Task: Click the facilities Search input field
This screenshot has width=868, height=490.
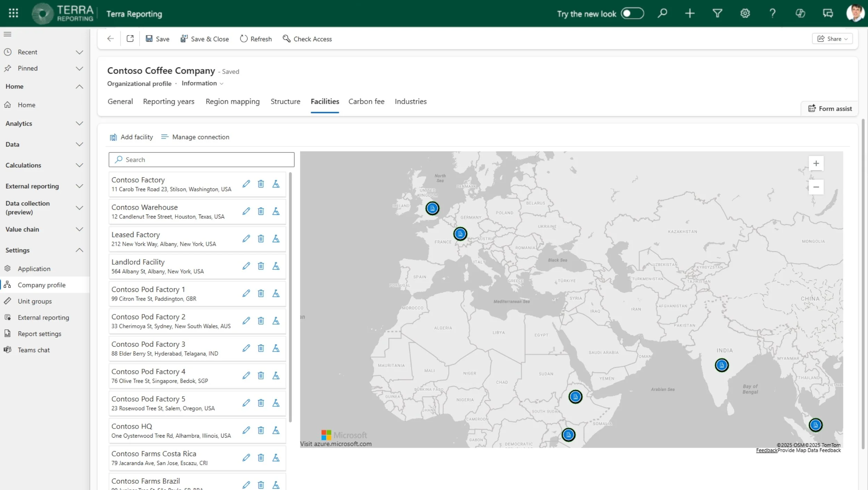Action: click(x=201, y=160)
